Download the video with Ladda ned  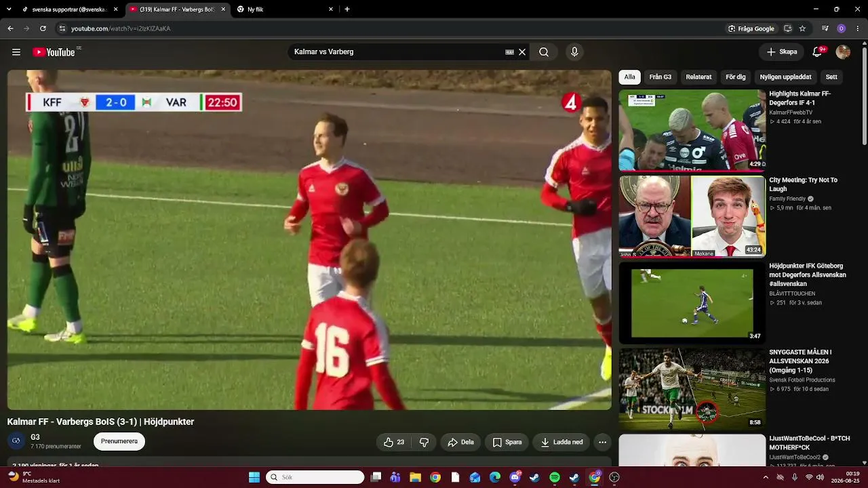pos(561,443)
